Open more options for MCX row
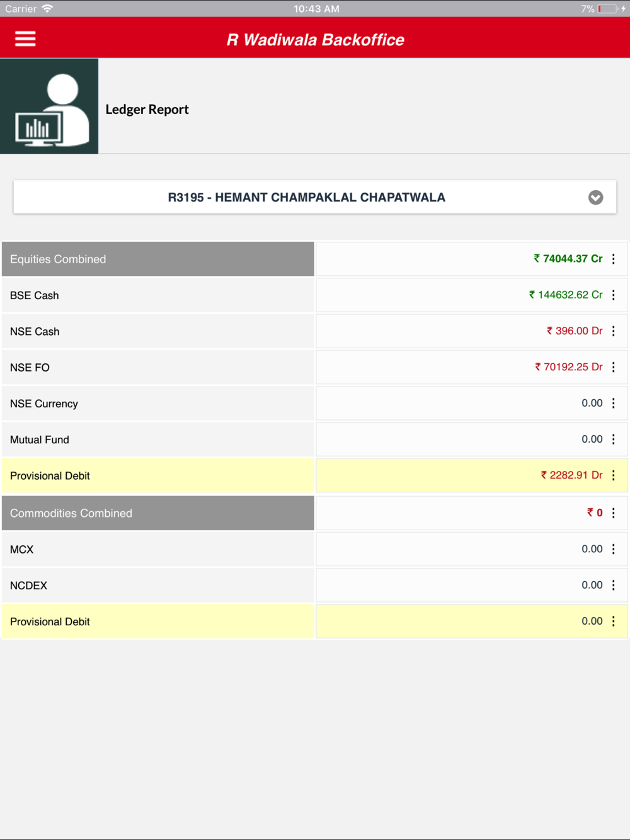Image resolution: width=630 pixels, height=840 pixels. (x=614, y=549)
